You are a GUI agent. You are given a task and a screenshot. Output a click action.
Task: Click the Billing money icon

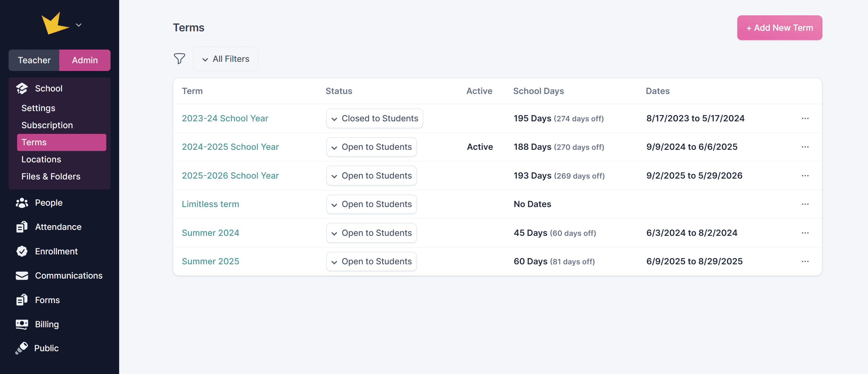(x=22, y=324)
